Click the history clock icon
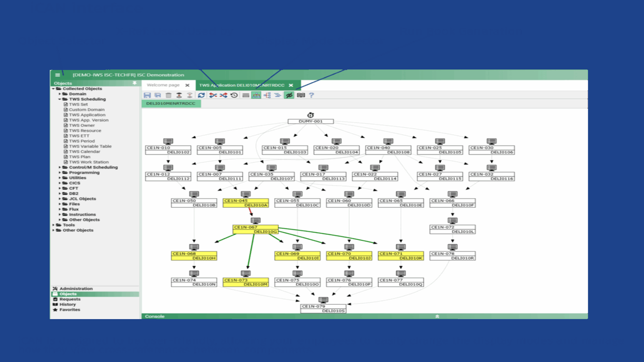 [x=234, y=95]
